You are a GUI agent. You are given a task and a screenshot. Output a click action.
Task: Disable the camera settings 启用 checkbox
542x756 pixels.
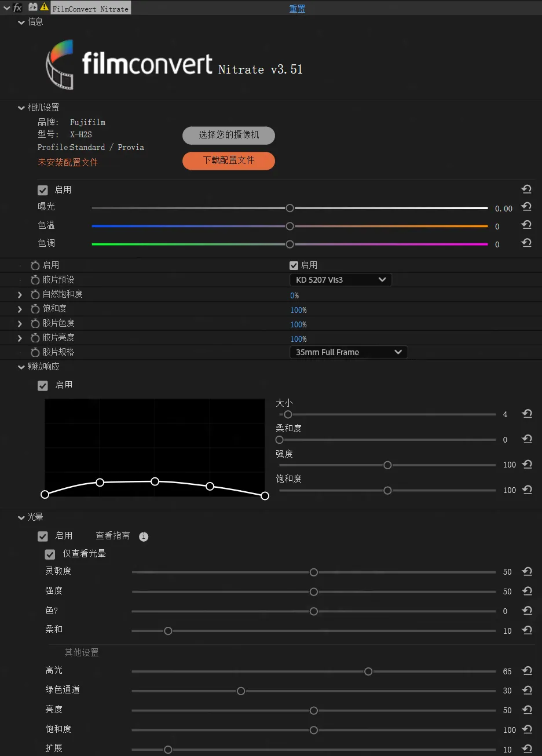pos(43,190)
